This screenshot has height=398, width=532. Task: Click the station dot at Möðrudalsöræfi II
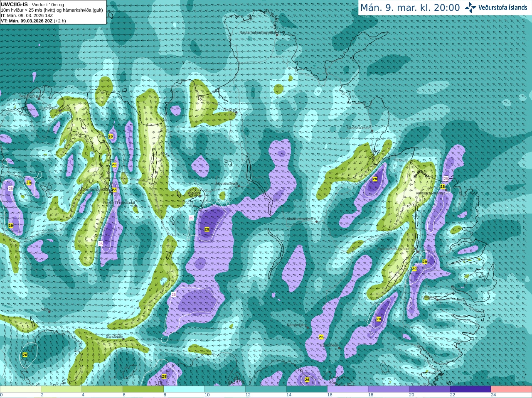317,221
